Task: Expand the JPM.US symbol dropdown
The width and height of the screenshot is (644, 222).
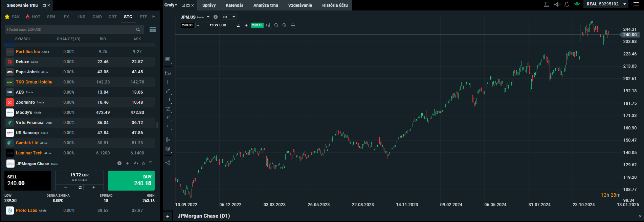Action: pos(208,17)
